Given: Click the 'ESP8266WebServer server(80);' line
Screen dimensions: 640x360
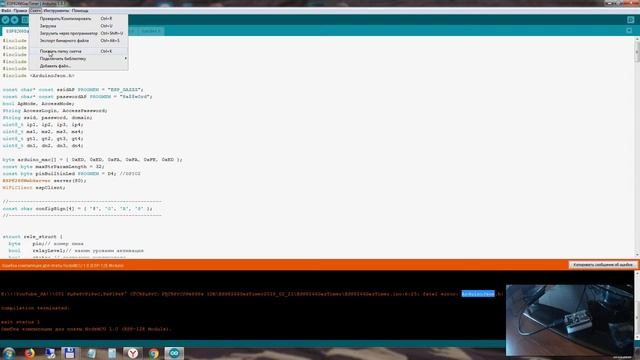Looking at the screenshot, I should click(x=44, y=180).
